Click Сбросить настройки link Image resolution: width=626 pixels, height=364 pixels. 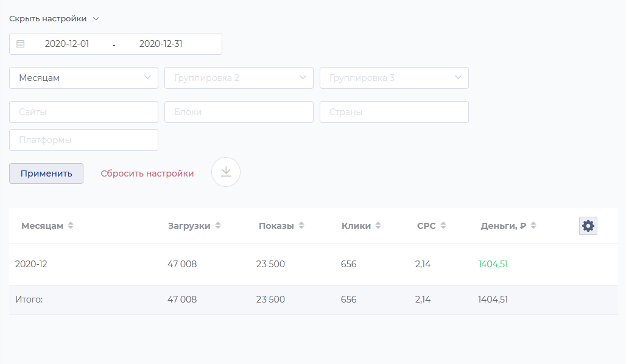(x=147, y=173)
